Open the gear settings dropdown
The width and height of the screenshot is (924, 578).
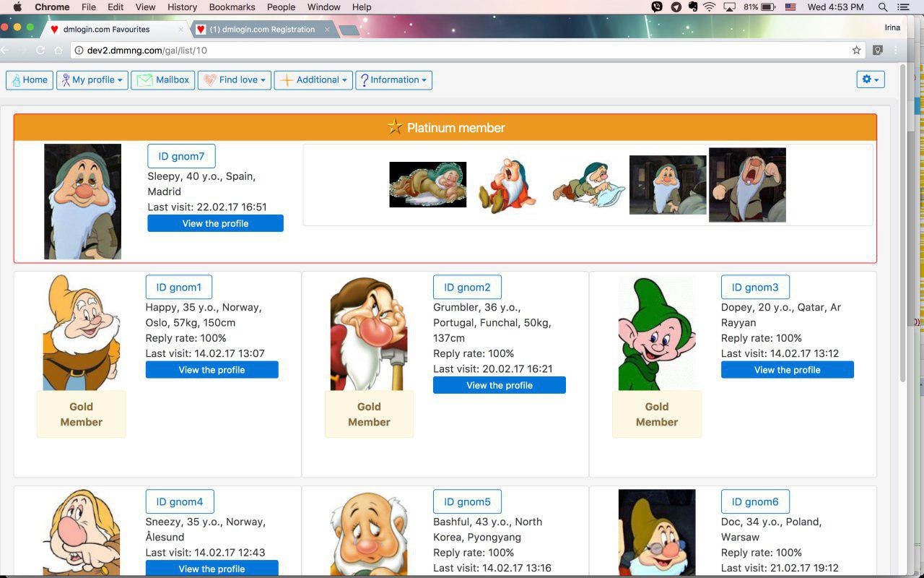point(870,79)
